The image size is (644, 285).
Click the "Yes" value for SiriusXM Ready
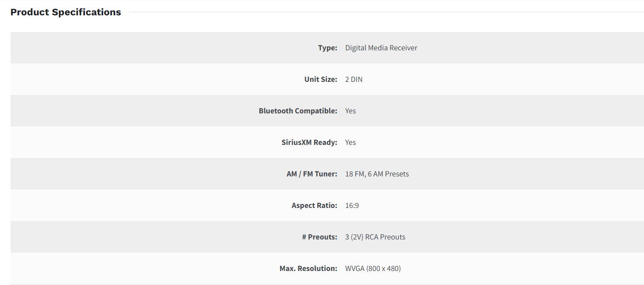350,142
